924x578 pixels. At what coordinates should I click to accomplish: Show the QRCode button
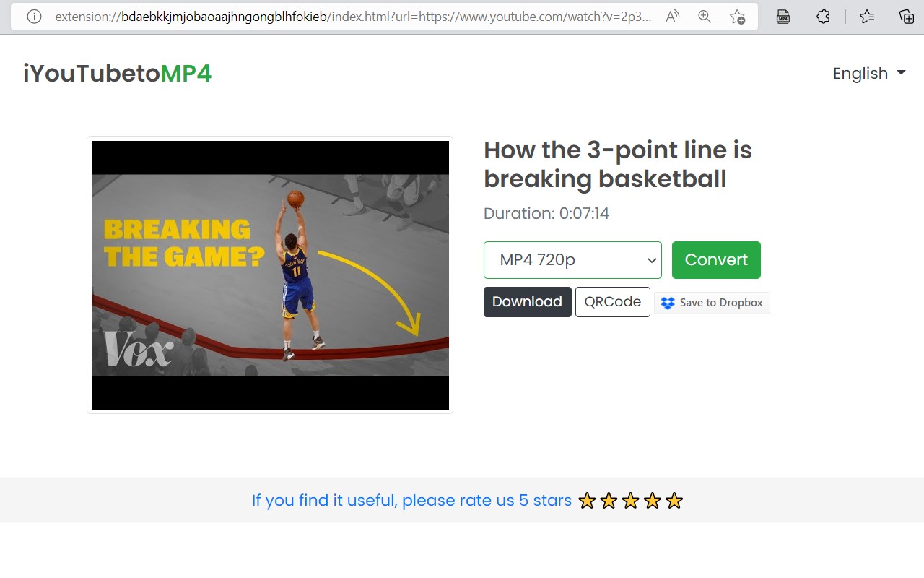click(x=613, y=302)
